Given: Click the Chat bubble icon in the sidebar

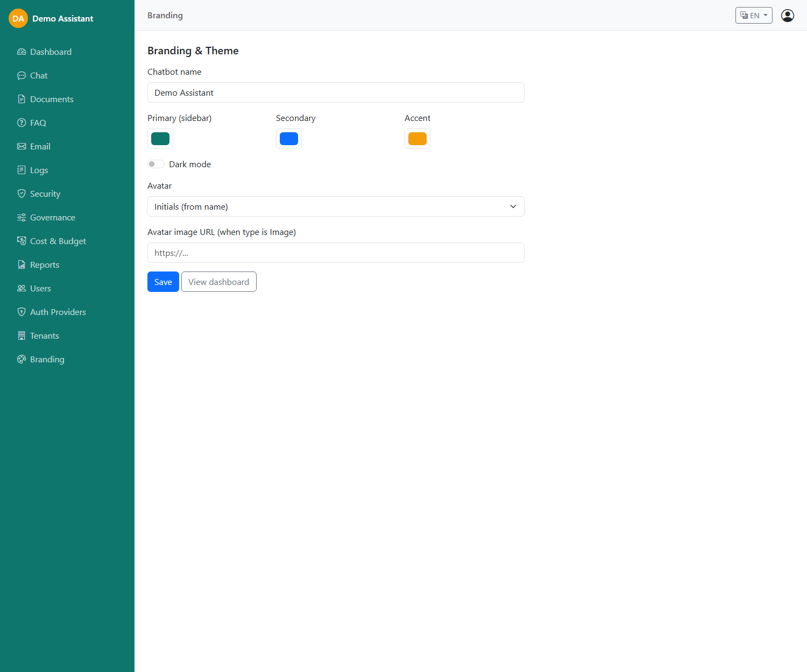Looking at the screenshot, I should 22,76.
